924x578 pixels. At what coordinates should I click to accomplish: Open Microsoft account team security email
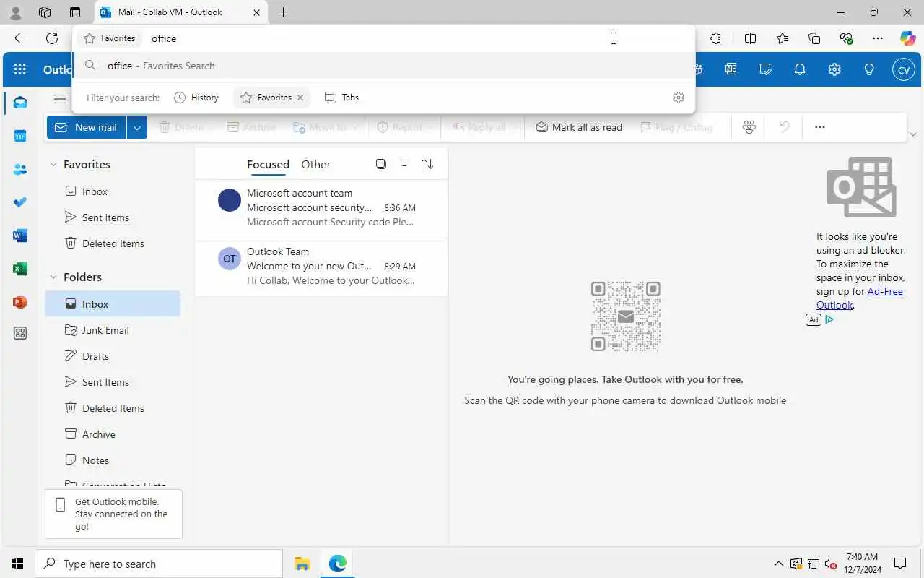(x=321, y=208)
